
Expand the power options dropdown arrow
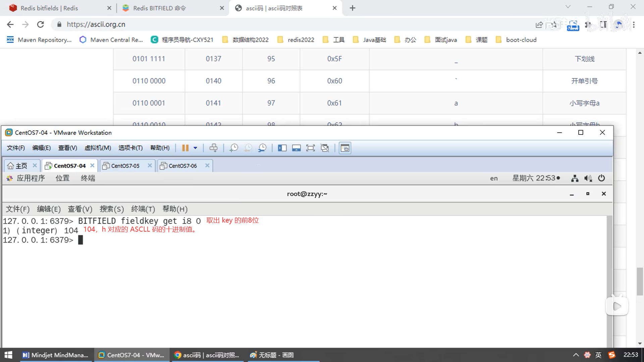point(195,148)
